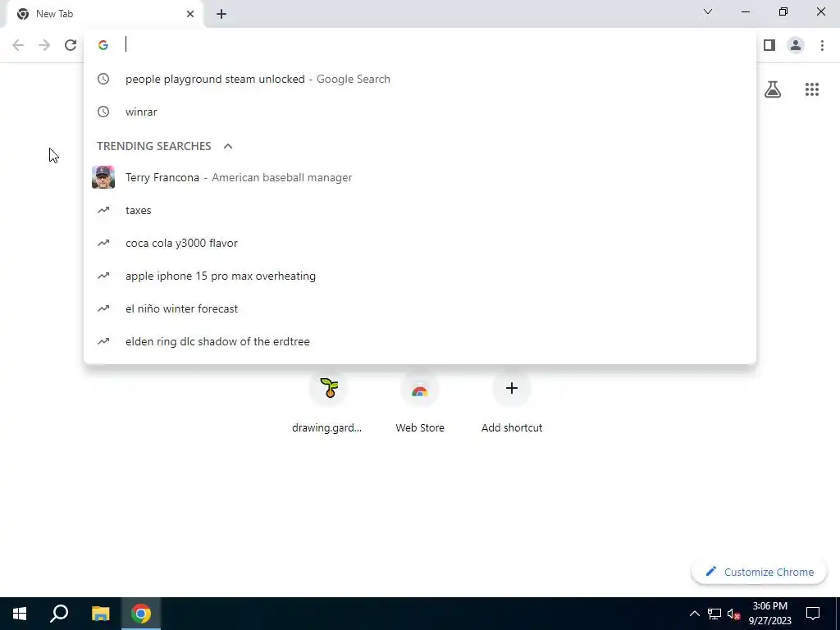Choose the 'winrar' history suggestion

420,112
